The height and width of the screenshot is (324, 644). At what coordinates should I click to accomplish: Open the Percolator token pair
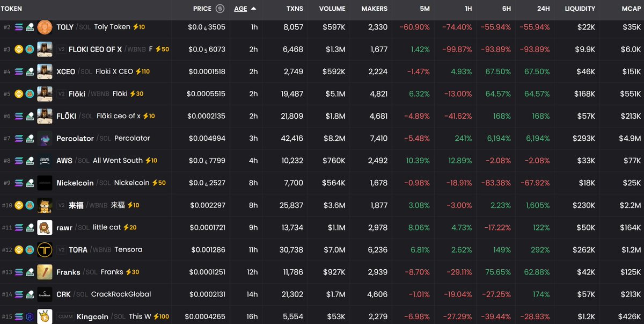75,139
